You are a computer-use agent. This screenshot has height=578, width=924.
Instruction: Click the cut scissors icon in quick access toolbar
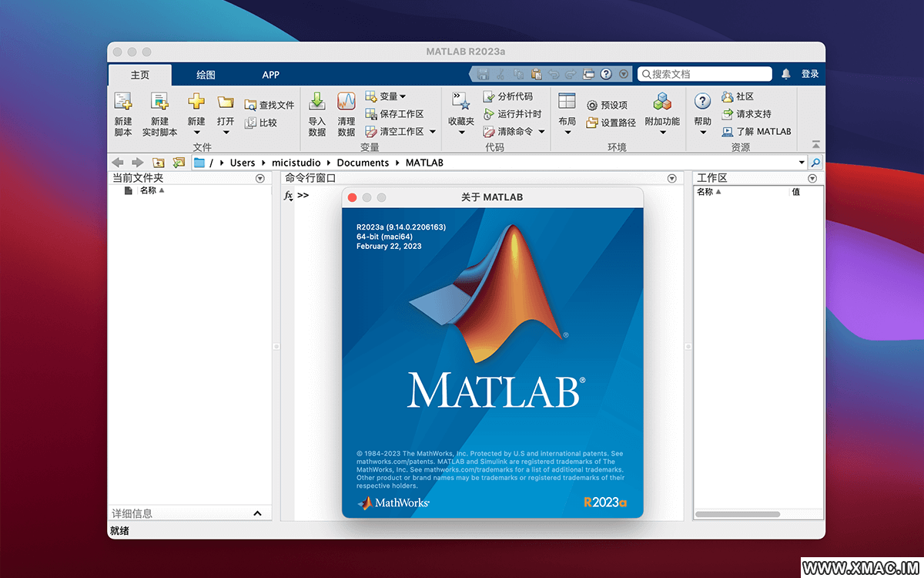click(x=501, y=74)
